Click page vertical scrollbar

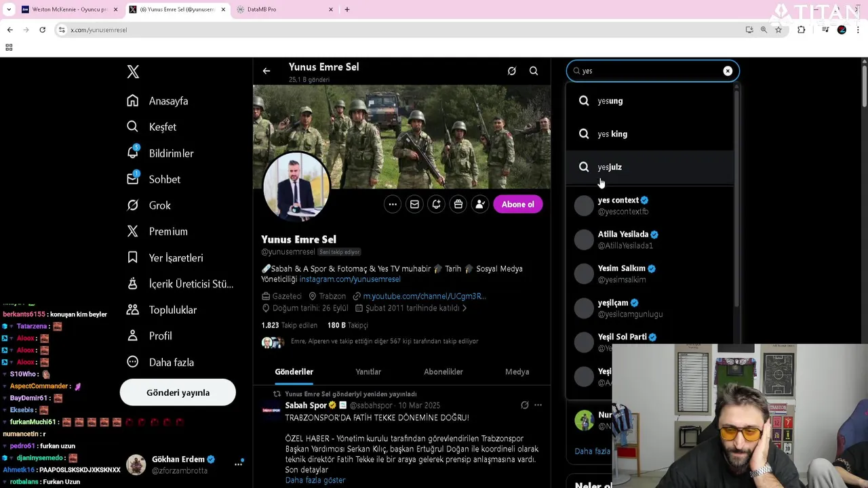click(864, 85)
